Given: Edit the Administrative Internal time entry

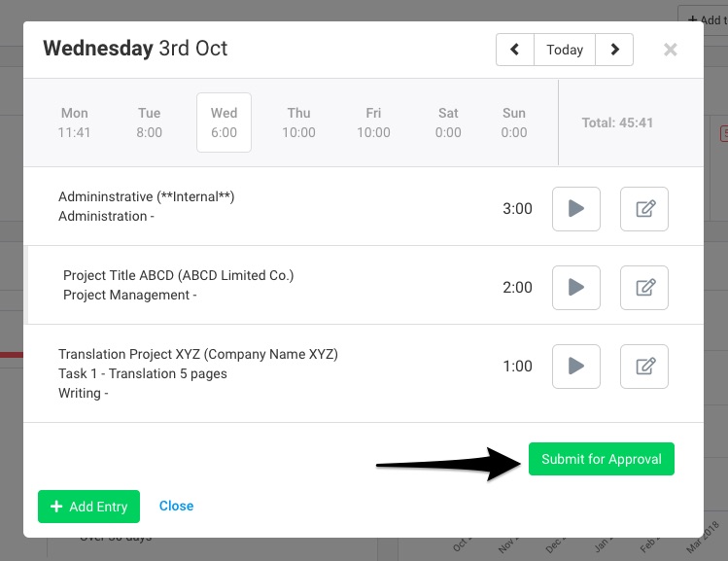Looking at the screenshot, I should 644,209.
